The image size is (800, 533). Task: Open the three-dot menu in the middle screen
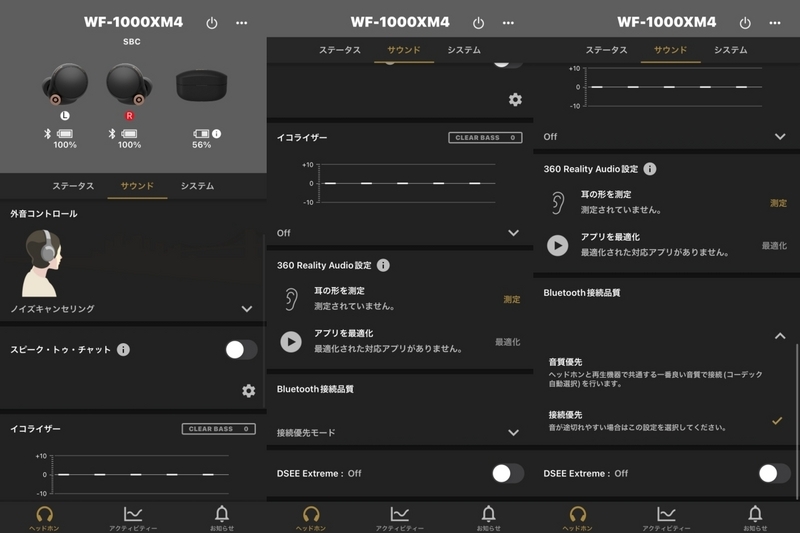coord(508,23)
